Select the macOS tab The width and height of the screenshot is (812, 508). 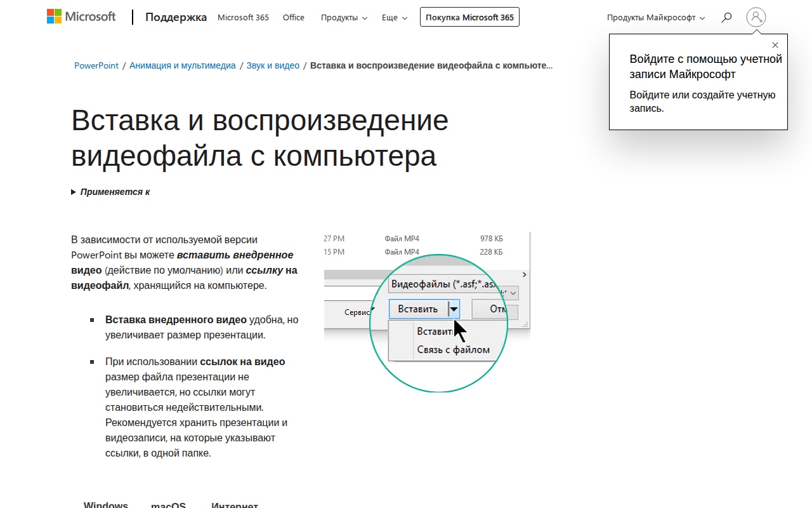[x=168, y=505]
